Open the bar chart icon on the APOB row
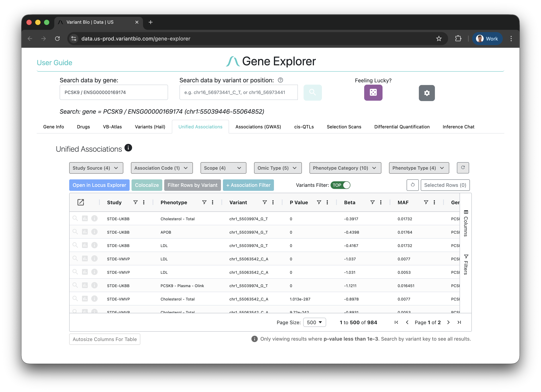 (85, 232)
